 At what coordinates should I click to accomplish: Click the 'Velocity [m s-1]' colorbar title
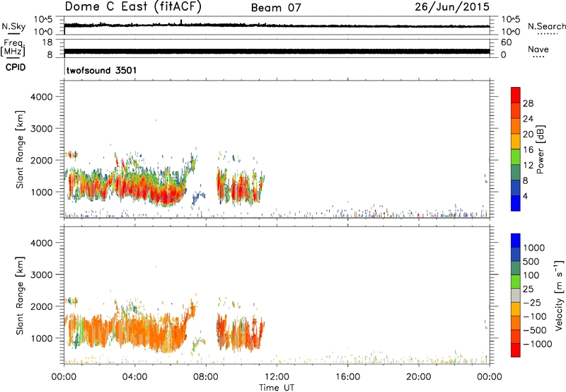(559, 295)
